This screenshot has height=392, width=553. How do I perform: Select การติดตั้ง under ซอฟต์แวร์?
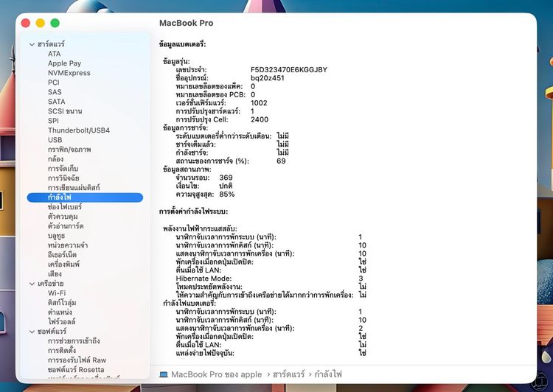click(62, 351)
